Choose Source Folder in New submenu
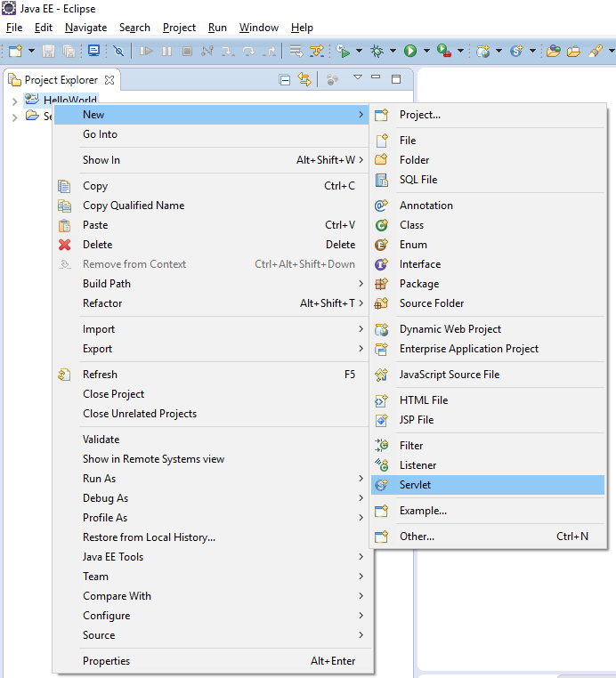616x678 pixels. pos(488,303)
